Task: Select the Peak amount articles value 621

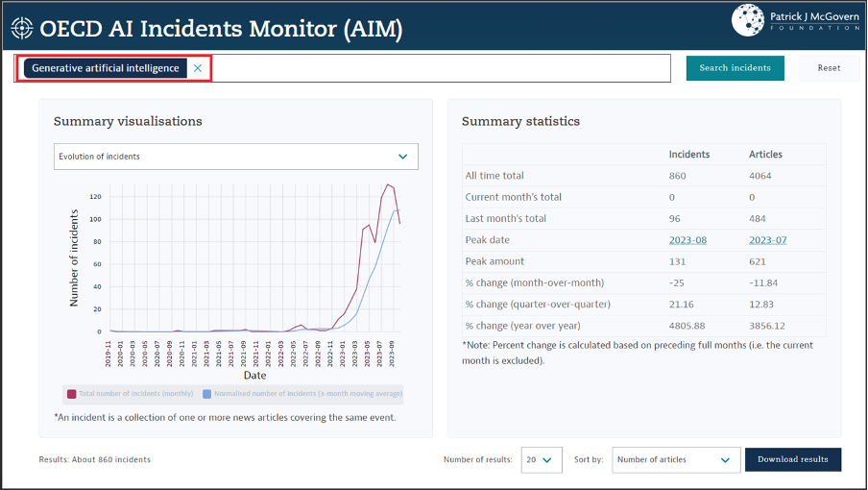Action: tap(758, 261)
